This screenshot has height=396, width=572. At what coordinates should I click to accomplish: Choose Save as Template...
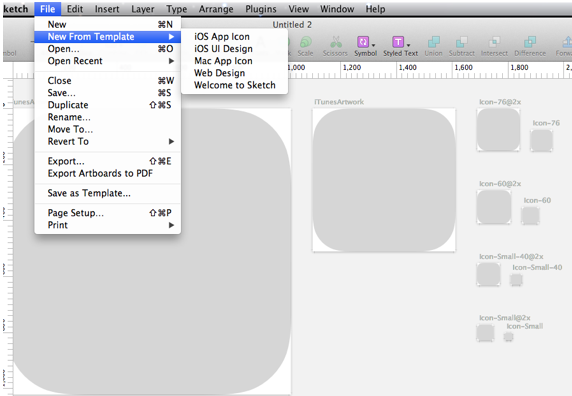point(108,193)
